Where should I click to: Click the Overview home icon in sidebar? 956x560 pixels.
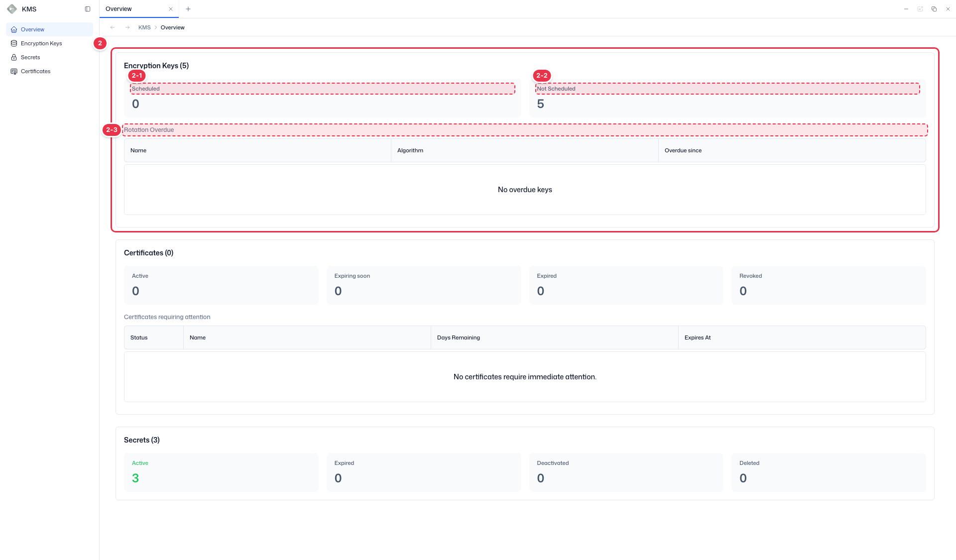click(14, 29)
